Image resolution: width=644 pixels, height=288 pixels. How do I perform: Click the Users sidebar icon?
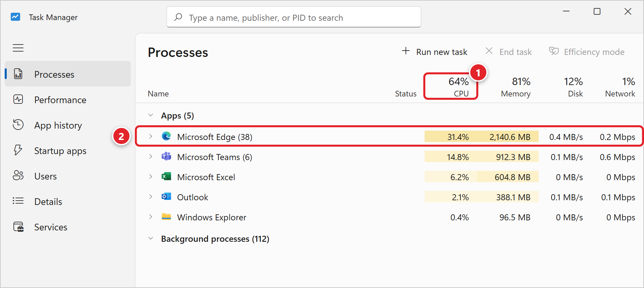pyautogui.click(x=18, y=175)
